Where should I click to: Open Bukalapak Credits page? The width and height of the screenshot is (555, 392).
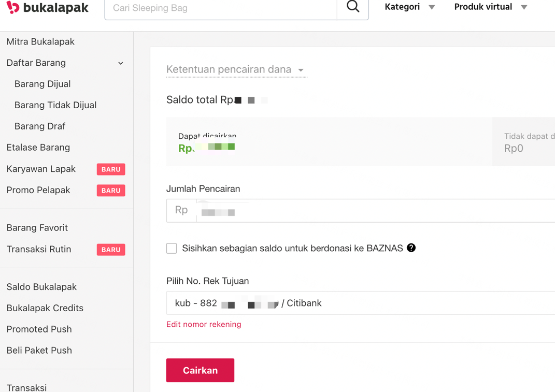coord(45,308)
